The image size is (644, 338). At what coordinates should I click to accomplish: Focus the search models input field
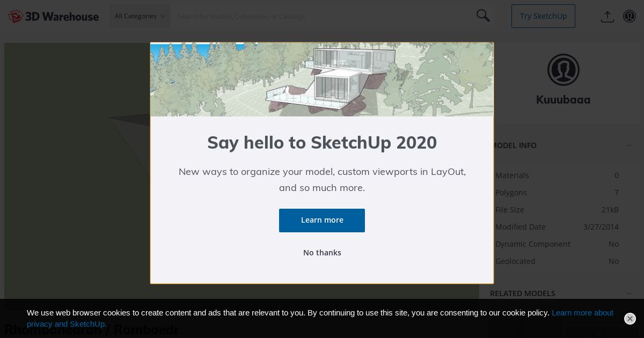click(x=322, y=16)
